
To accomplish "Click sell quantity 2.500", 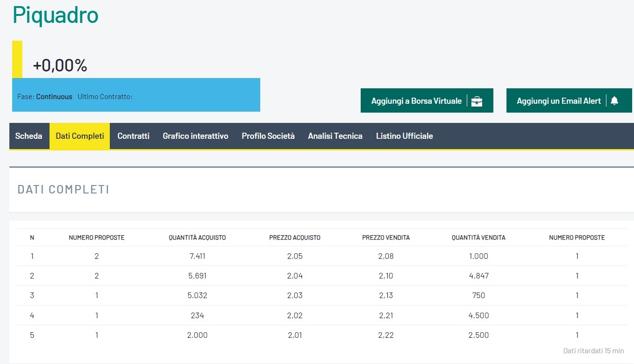I will 478,335.
